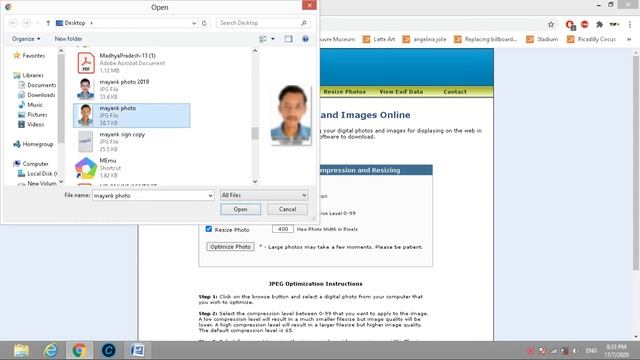
Task: Open the Word-like app in taskbar
Action: click(x=138, y=351)
